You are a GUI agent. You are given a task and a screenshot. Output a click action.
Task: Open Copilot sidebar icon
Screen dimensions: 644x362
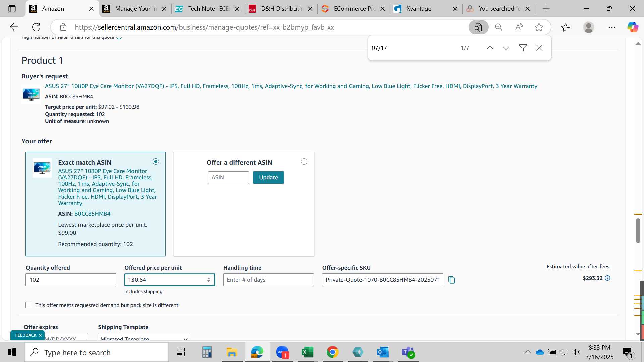(633, 27)
